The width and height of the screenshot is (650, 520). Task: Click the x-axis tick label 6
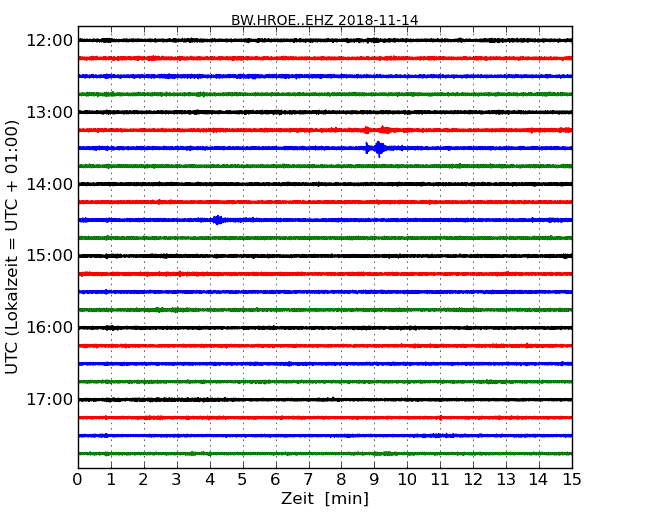point(275,480)
